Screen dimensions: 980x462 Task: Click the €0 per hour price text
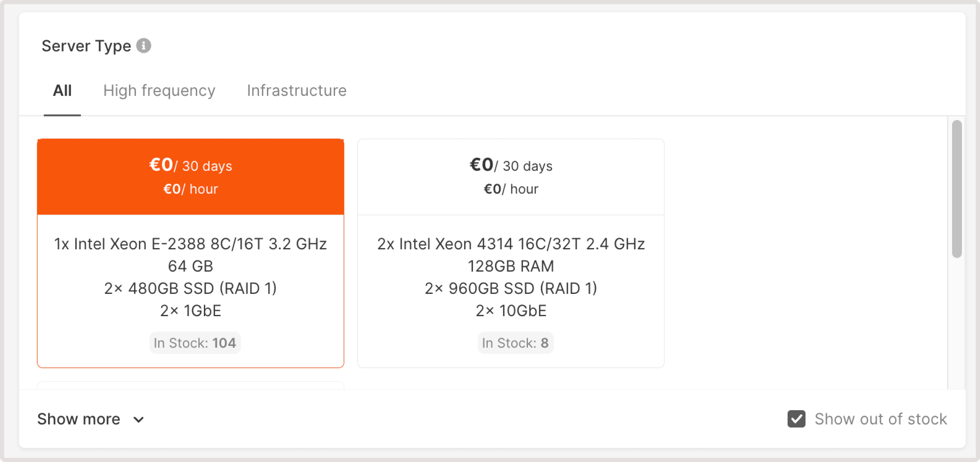(190, 189)
